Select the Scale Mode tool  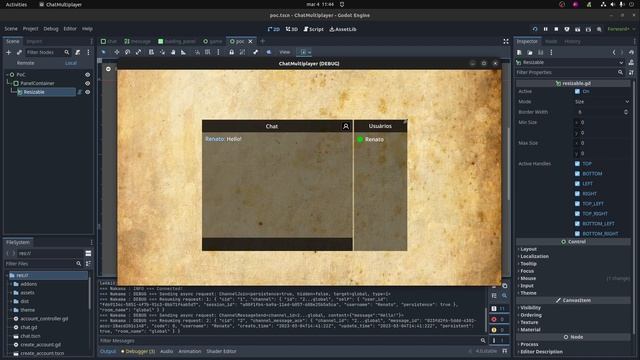point(138,52)
